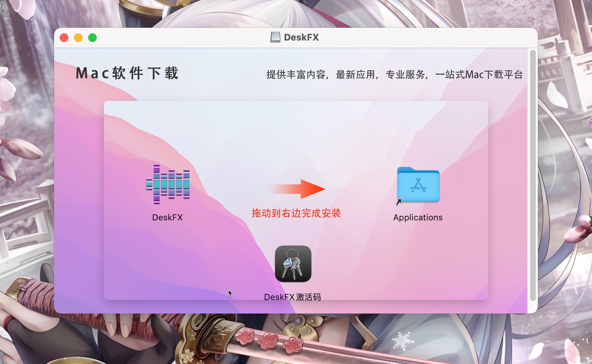The image size is (592, 364).
Task: Click the vertical scrollbar on the window
Action: [x=533, y=176]
